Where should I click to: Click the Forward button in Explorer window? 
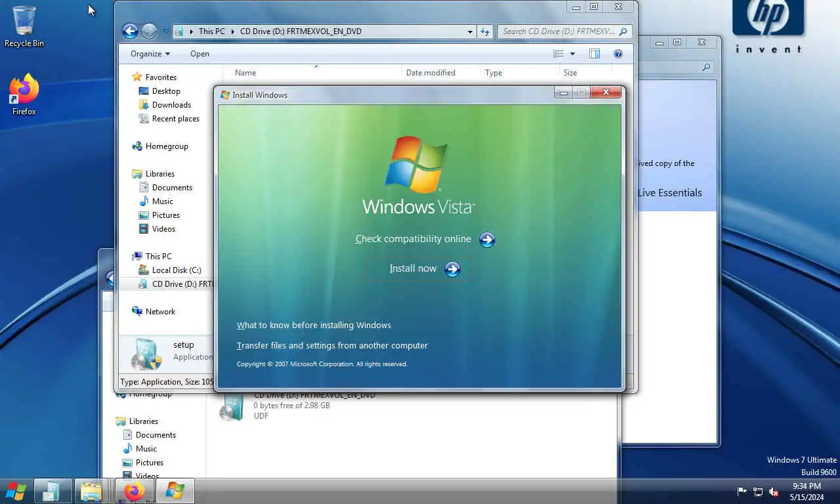click(150, 31)
